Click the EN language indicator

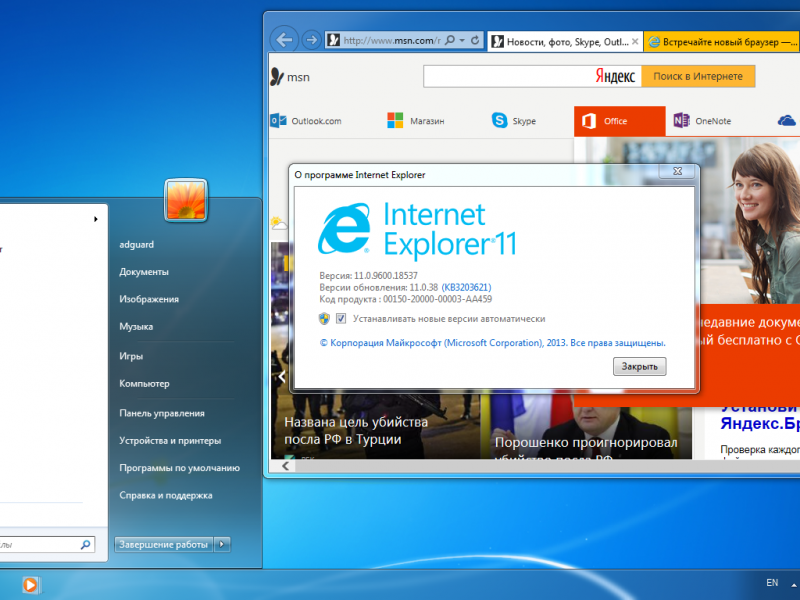pyautogui.click(x=772, y=583)
